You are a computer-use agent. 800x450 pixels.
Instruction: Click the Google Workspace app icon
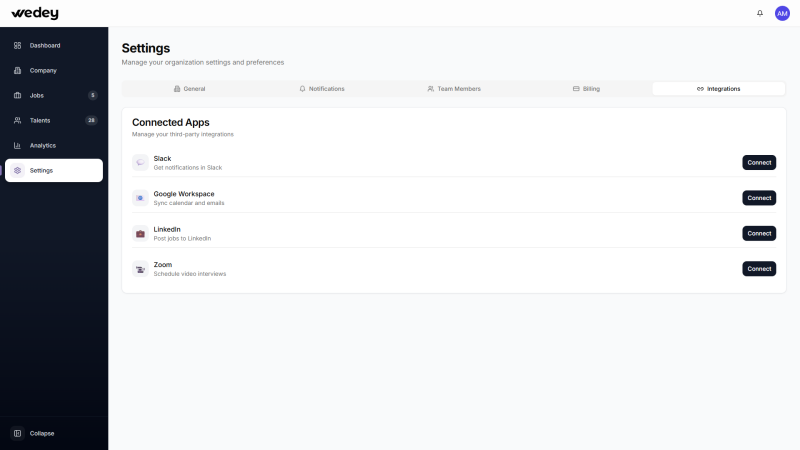140,198
